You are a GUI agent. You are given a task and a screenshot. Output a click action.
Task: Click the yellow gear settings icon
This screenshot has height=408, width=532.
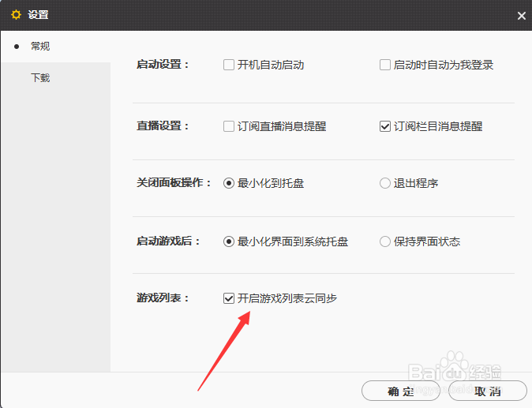tap(16, 15)
